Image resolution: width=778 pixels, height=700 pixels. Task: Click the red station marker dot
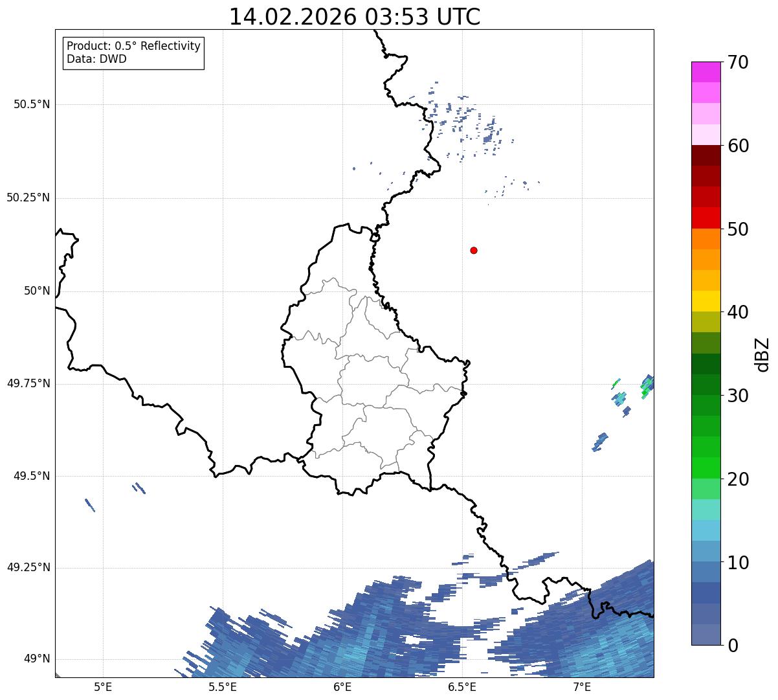click(x=474, y=250)
